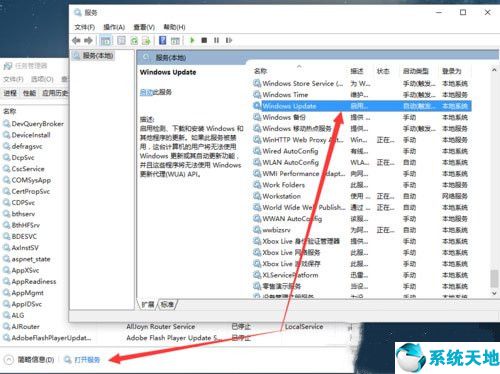Collapse details with 简略信息 chevron button
This screenshot has height=374, width=500.
(9, 360)
